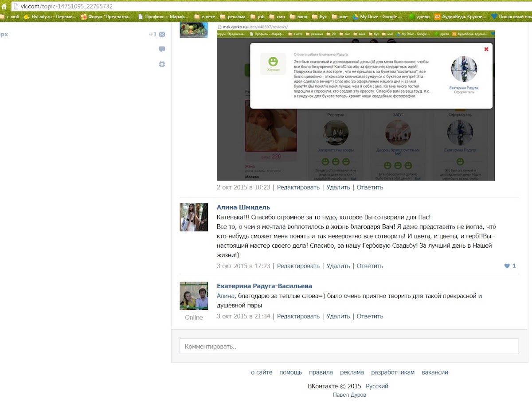Viewport: 532px width, 402px height.
Task: Expand the "бух" bookmark folder
Action: [x=320, y=17]
